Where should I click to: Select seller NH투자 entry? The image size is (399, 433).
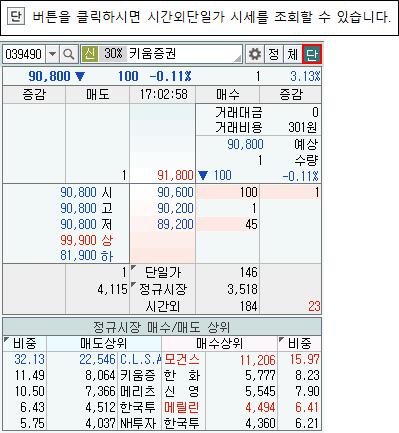(138, 423)
